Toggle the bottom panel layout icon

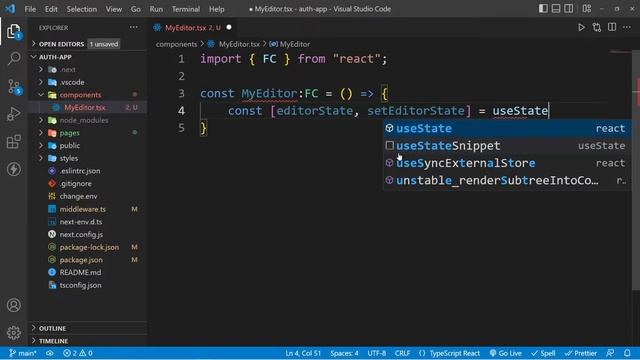(556, 9)
